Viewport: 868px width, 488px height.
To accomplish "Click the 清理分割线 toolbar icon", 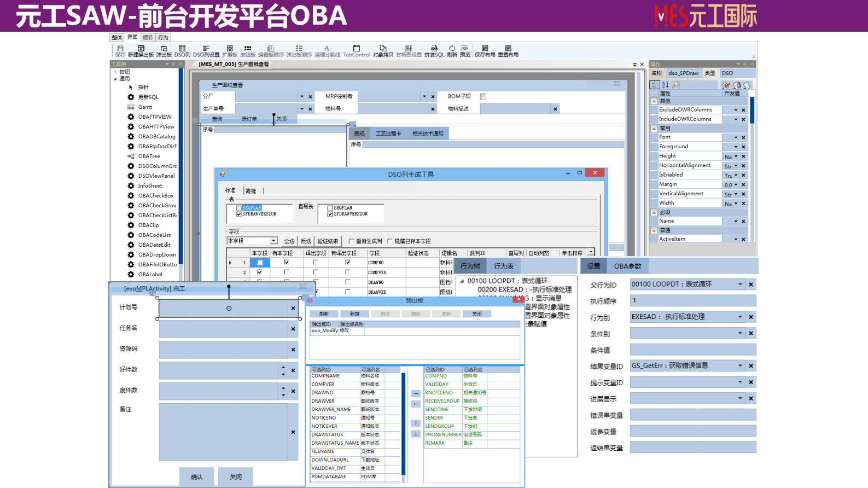I will [327, 51].
